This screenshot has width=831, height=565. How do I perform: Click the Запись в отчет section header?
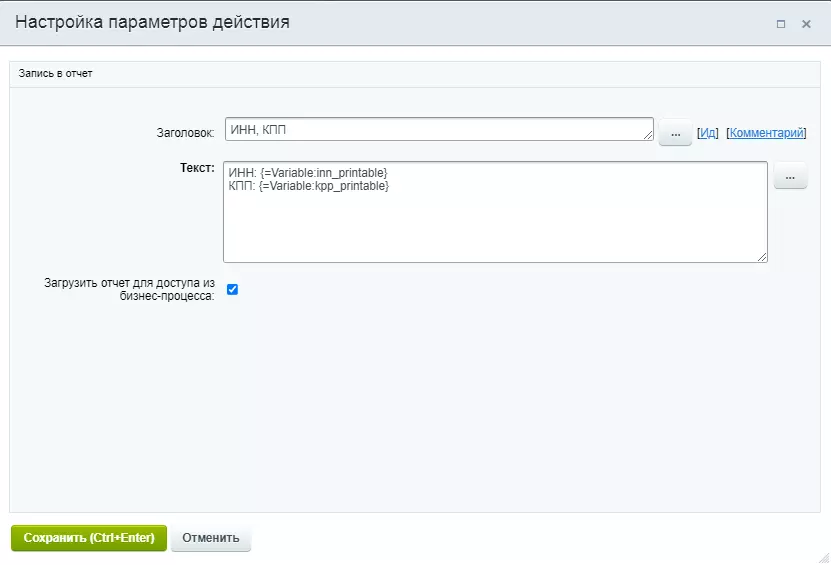click(x=56, y=74)
